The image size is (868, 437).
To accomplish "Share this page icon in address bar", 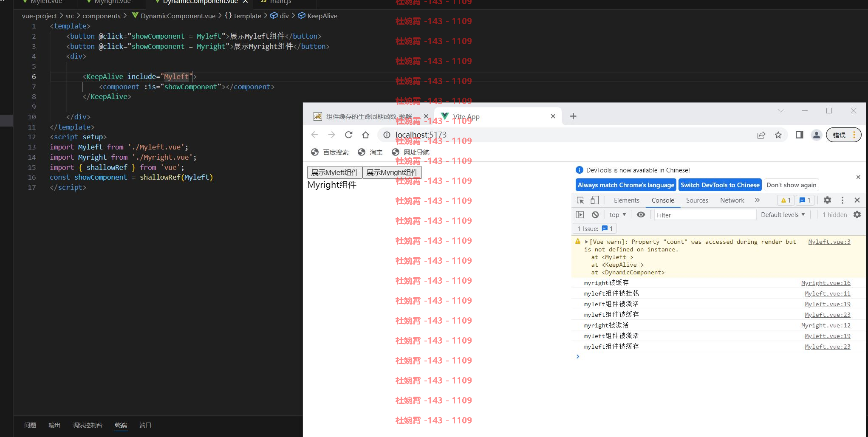I will coord(761,135).
